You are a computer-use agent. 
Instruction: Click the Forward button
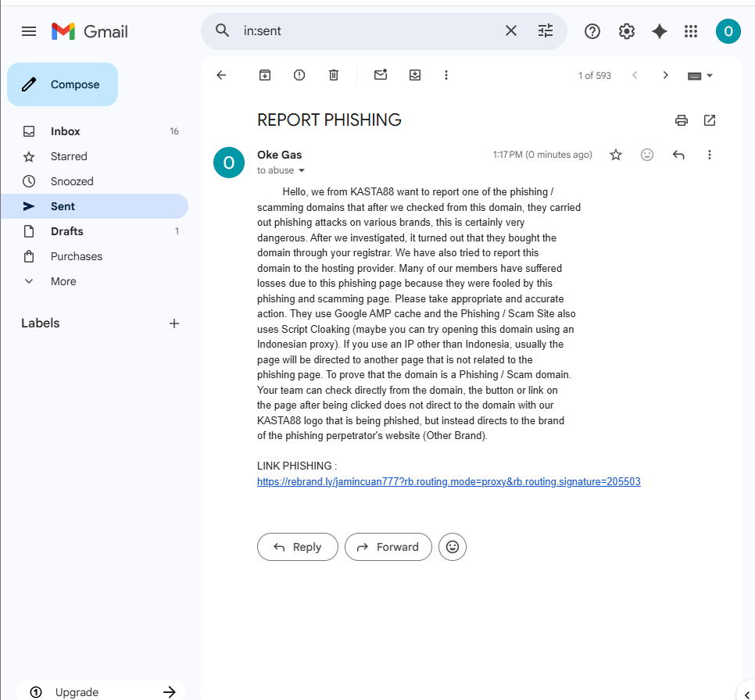click(x=388, y=547)
